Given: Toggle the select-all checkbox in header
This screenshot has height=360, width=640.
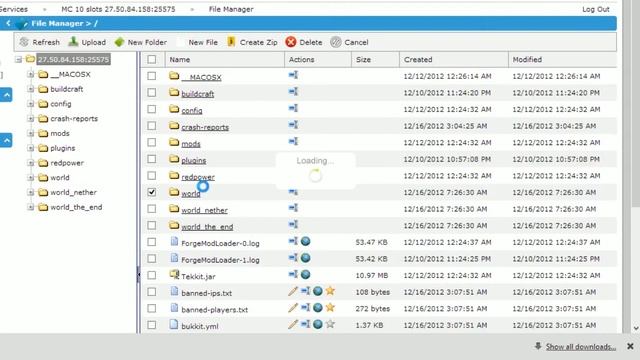Looking at the screenshot, I should (x=151, y=60).
